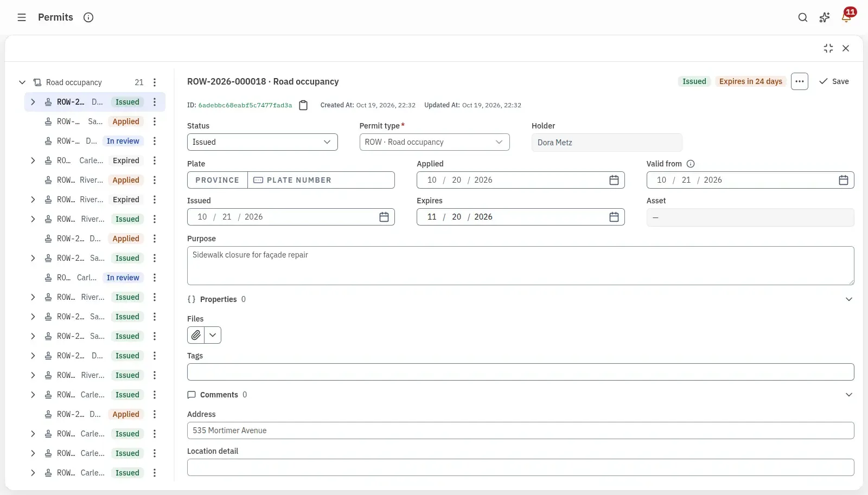
Task: Click the stamp icon of Road occupancy group
Action: point(37,82)
